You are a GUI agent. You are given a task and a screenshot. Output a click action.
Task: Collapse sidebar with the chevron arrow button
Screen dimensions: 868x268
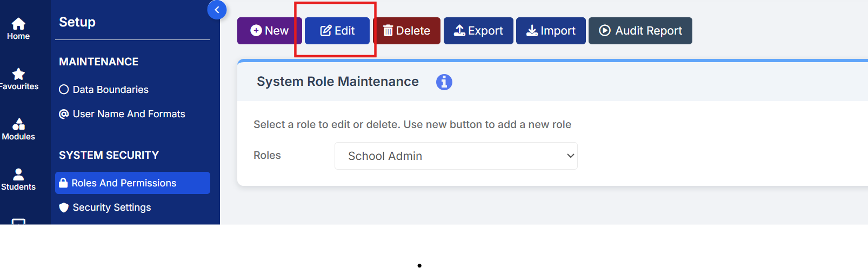(217, 10)
